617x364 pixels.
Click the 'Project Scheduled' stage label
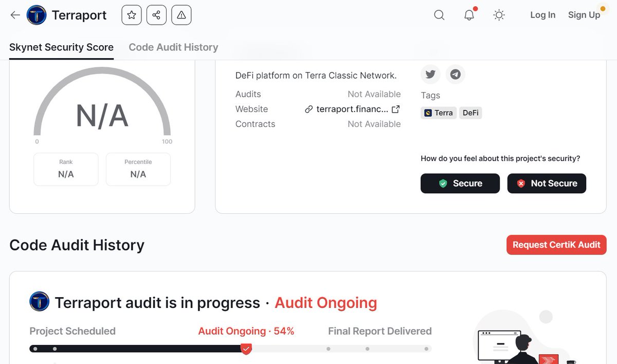click(72, 331)
